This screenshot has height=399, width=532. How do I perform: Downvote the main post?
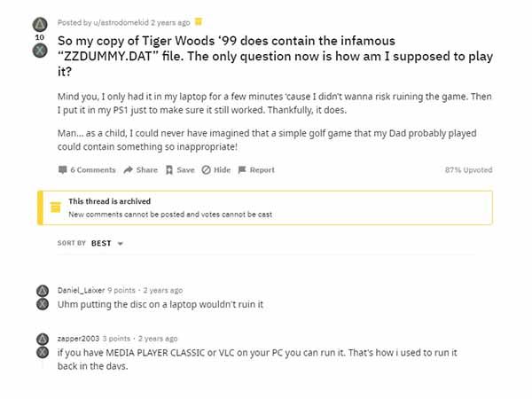pyautogui.click(x=39, y=51)
